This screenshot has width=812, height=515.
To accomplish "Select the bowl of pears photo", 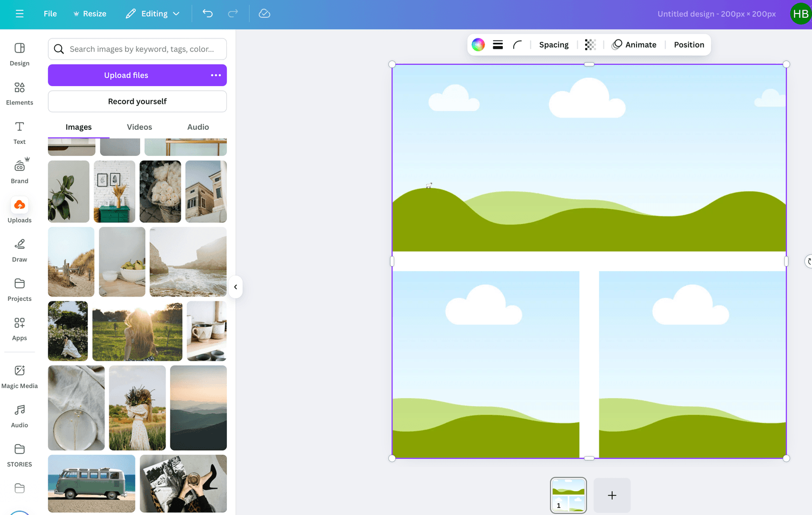I will coord(122,262).
